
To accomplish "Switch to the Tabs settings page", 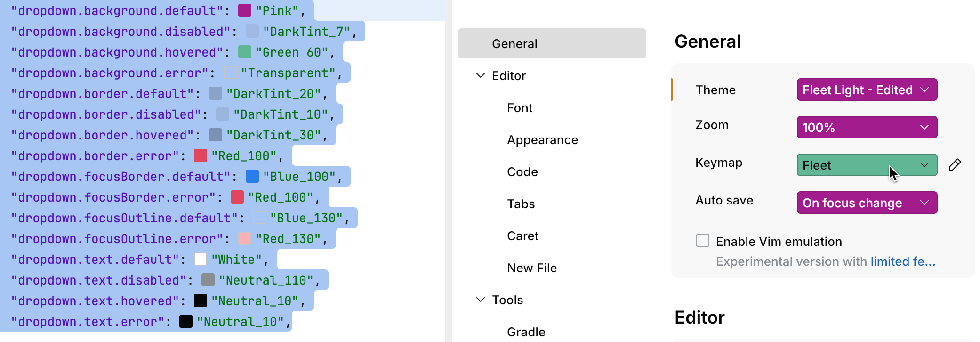I will pyautogui.click(x=521, y=204).
